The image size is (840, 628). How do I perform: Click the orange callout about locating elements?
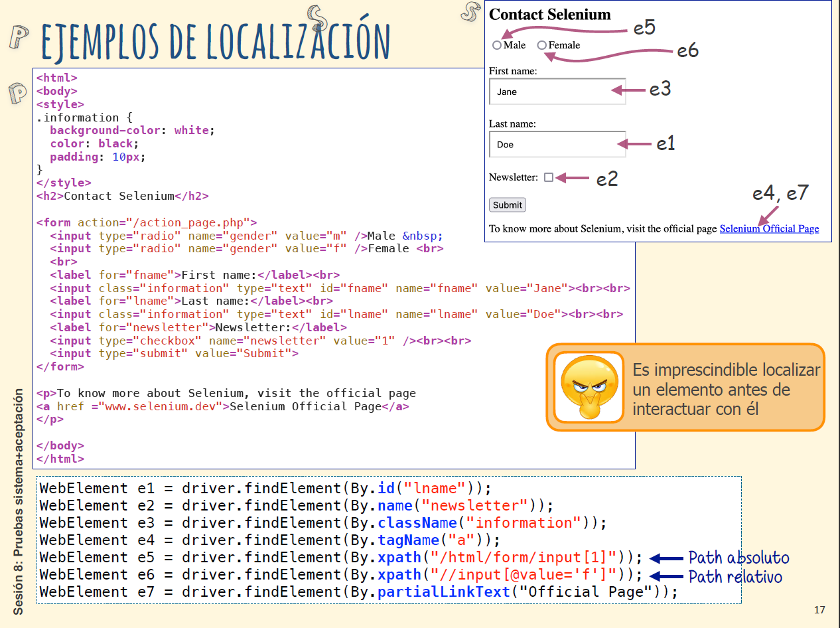(x=725, y=389)
